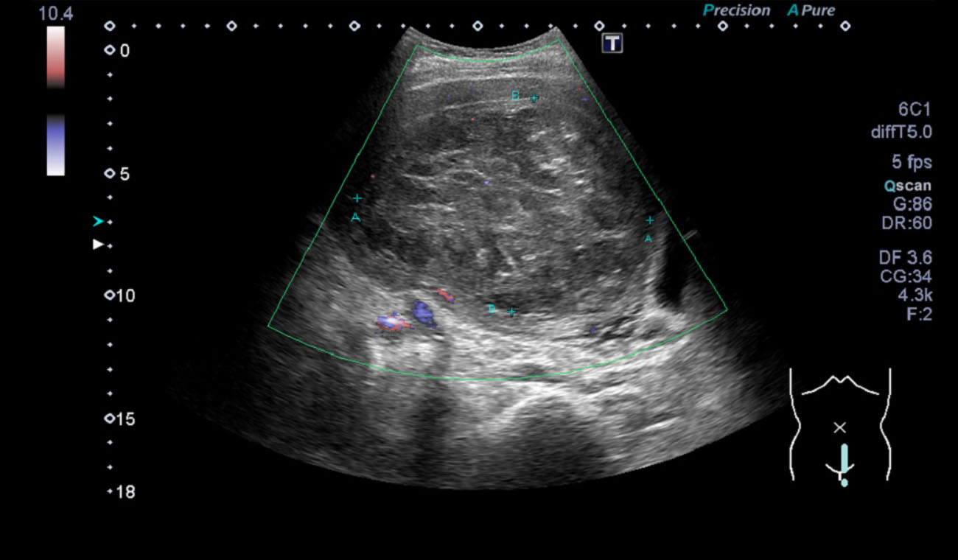Click the red upper color Doppler scale bar
Screen dimensions: 958x560
[x=55, y=57]
